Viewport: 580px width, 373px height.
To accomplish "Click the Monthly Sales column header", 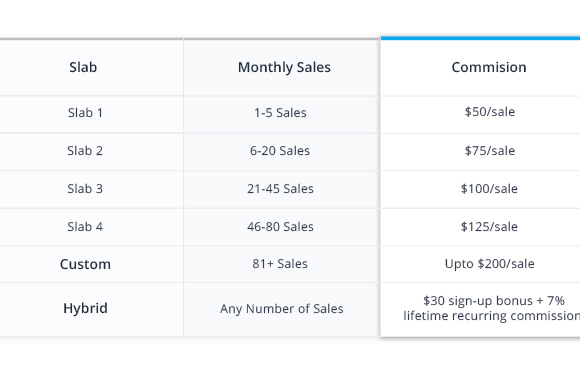I will 284,67.
